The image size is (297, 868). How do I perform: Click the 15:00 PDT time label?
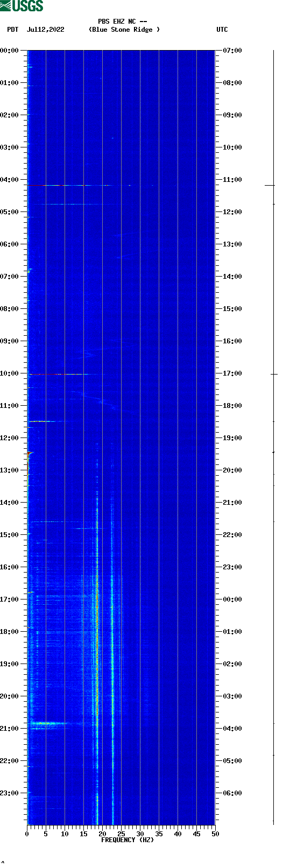(10, 535)
